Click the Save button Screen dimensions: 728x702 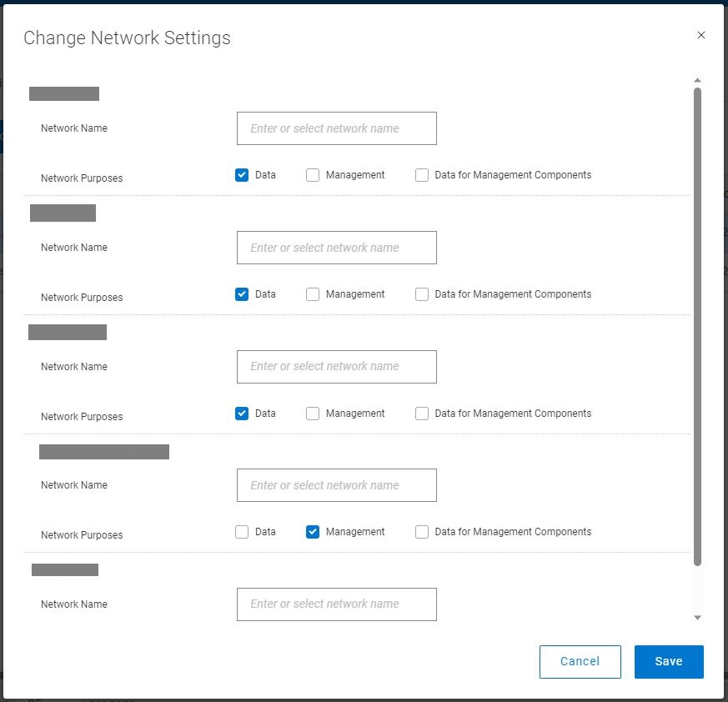[669, 661]
